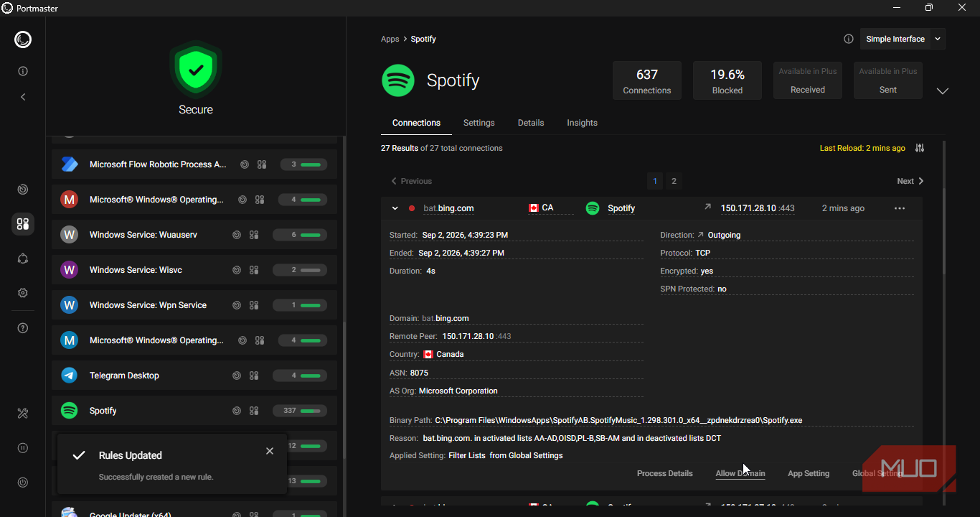This screenshot has height=517, width=980.
Task: Click Allow Domain link
Action: [740, 473]
